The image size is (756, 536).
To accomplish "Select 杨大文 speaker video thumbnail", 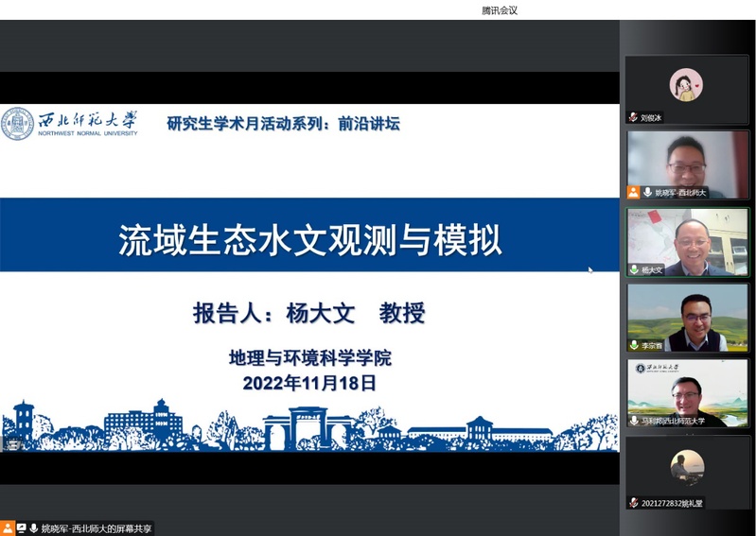I will 687,239.
